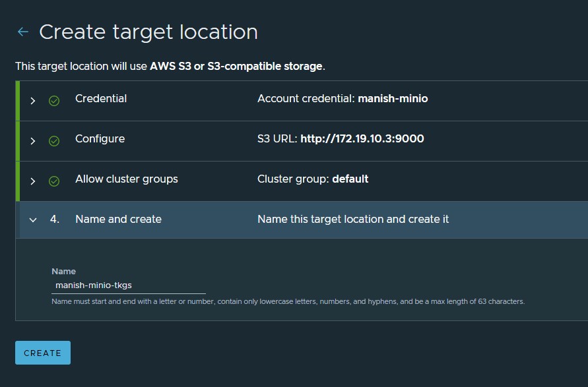Click the green checkmark beside Configure
The image size is (588, 387).
tap(54, 141)
